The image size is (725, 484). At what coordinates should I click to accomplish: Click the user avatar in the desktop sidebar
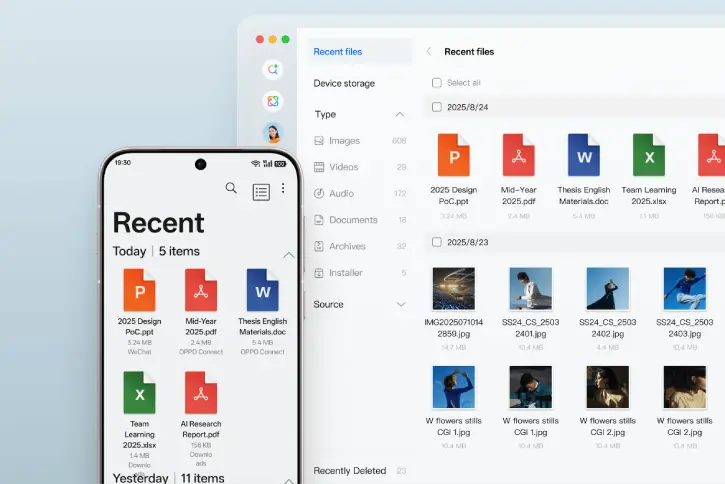click(273, 133)
